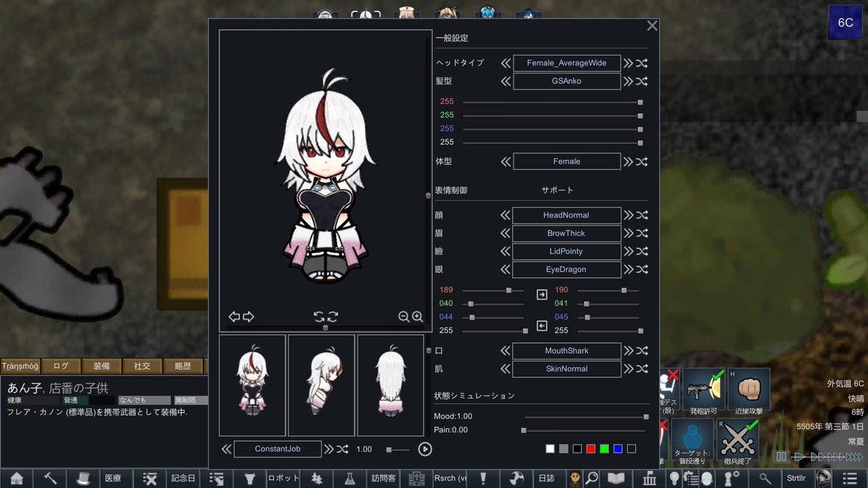Shuffle the MouthShark mouth option
The width and height of the screenshot is (868, 488).
click(642, 351)
